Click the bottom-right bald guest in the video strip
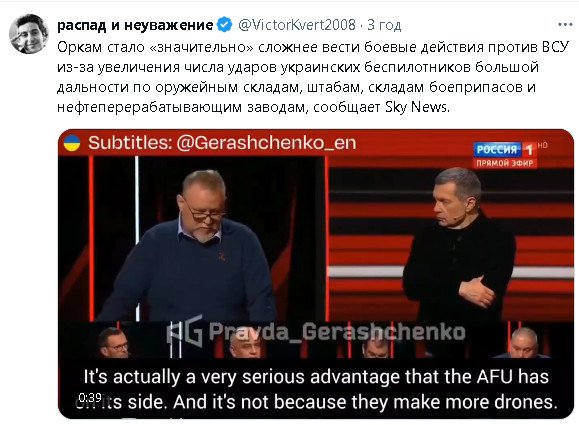The image size is (579, 425). pyautogui.click(x=525, y=343)
